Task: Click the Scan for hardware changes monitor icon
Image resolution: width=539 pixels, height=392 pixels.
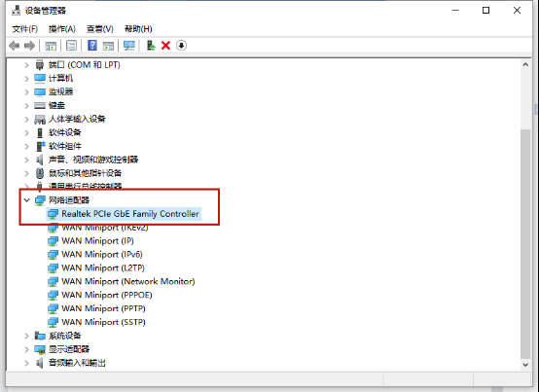Action: (129, 46)
